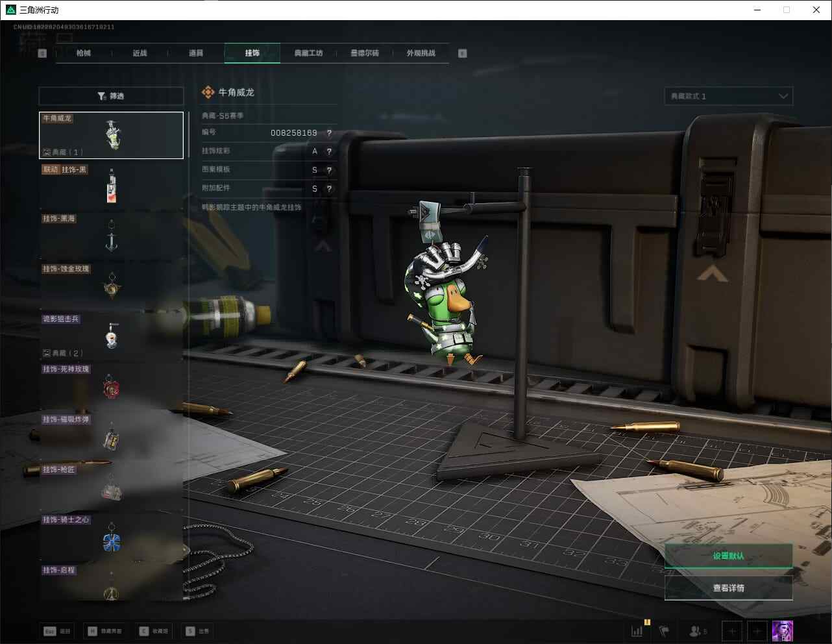Viewport: 832px width, 644px height.
Task: Go to the 外观挑战 tab
Action: tap(421, 53)
